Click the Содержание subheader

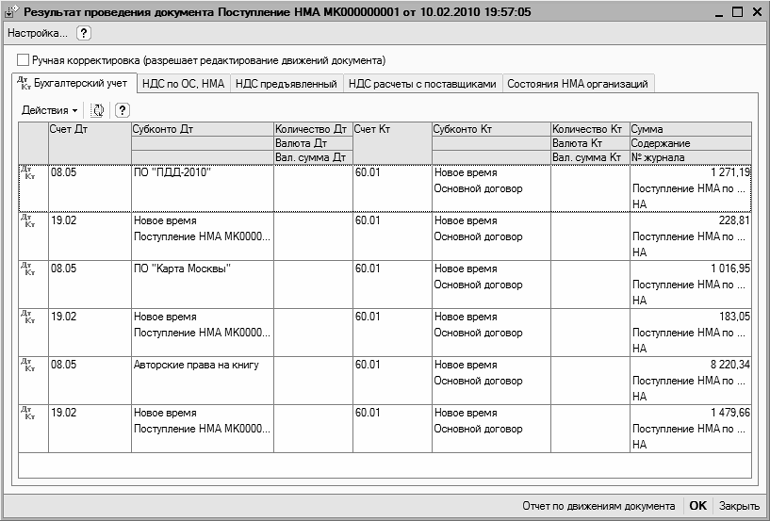pyautogui.click(x=690, y=143)
